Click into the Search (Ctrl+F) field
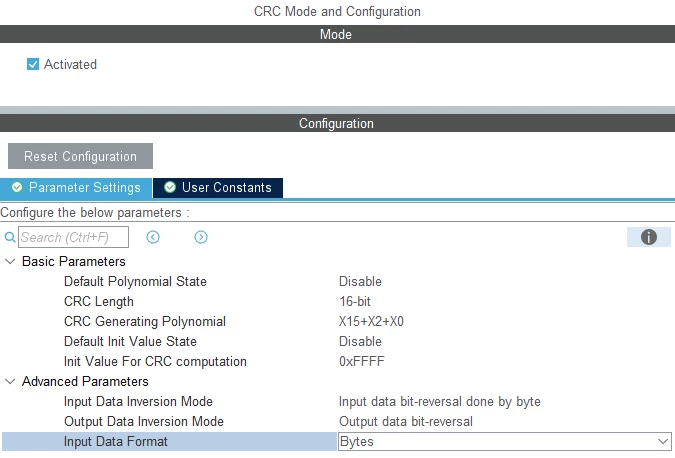This screenshot has height=458, width=675. coord(73,237)
